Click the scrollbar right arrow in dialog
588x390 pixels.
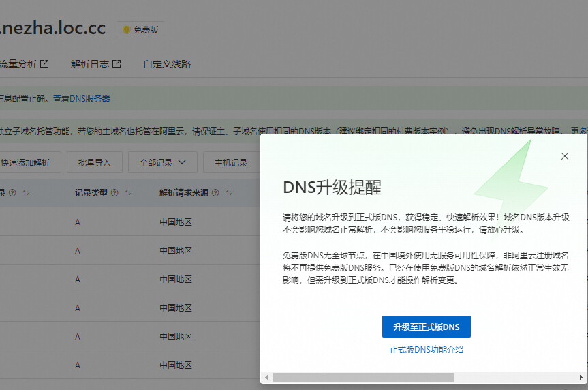click(x=581, y=377)
